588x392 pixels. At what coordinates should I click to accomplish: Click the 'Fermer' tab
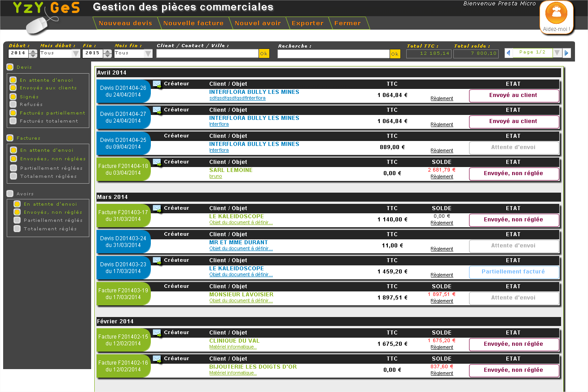[x=347, y=23]
